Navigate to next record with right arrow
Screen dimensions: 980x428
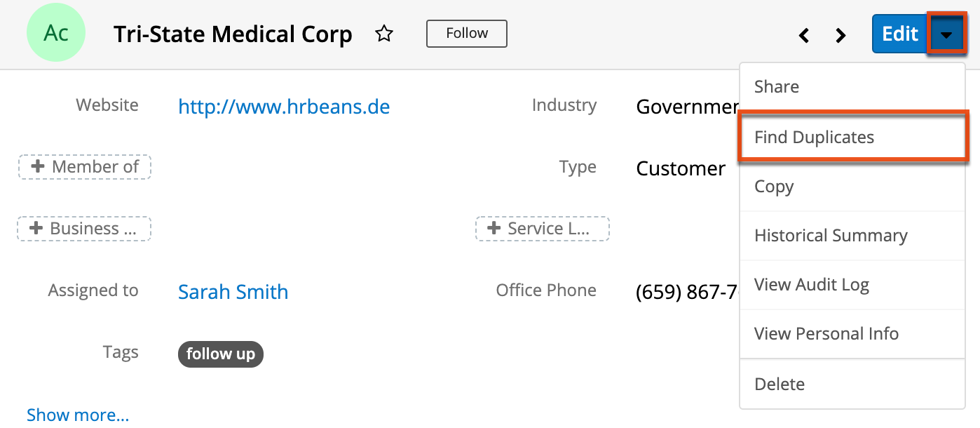[841, 34]
